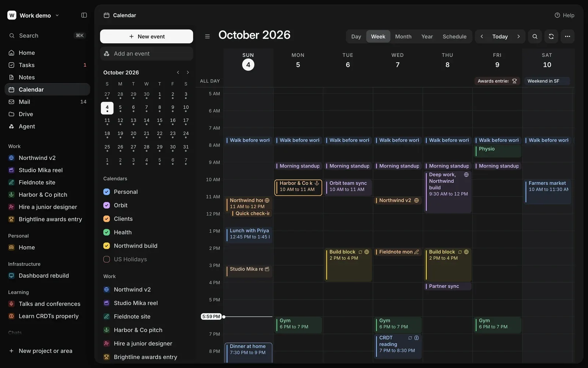Toggle the sidebar panel icon
The width and height of the screenshot is (588, 368).
click(x=84, y=15)
